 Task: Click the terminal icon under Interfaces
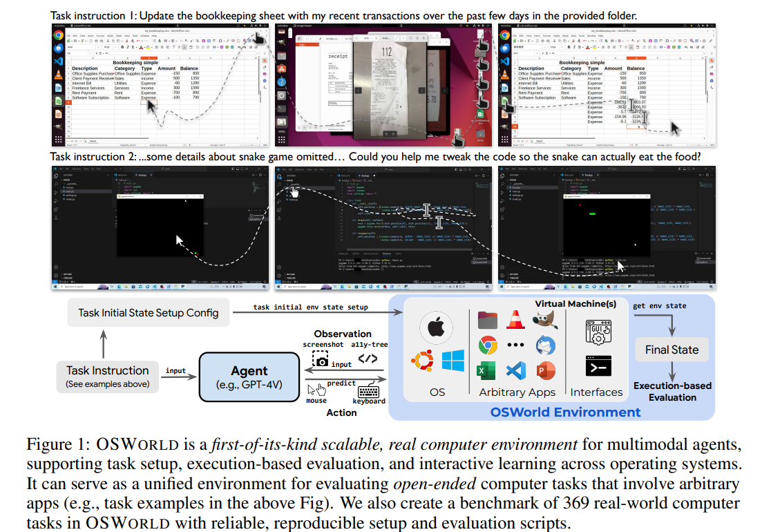coord(597,366)
